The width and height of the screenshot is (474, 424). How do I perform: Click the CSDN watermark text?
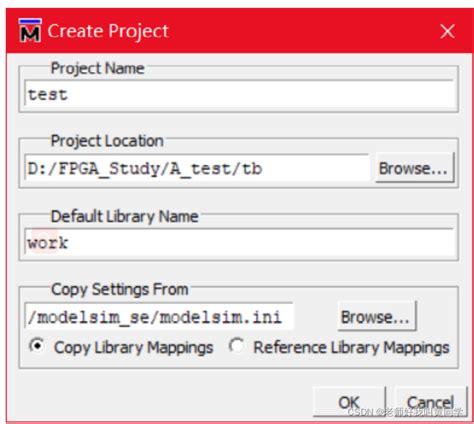tap(405, 412)
